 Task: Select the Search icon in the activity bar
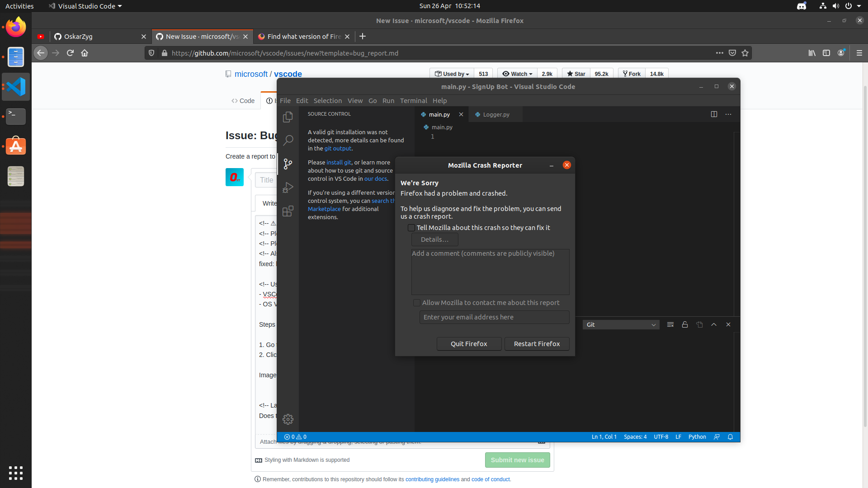pyautogui.click(x=288, y=140)
